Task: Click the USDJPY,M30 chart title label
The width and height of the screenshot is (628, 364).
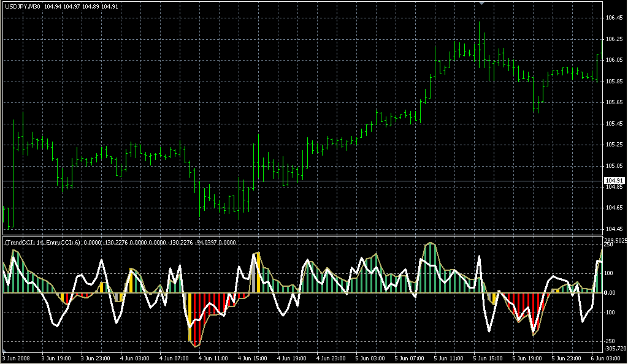Action: tap(22, 6)
